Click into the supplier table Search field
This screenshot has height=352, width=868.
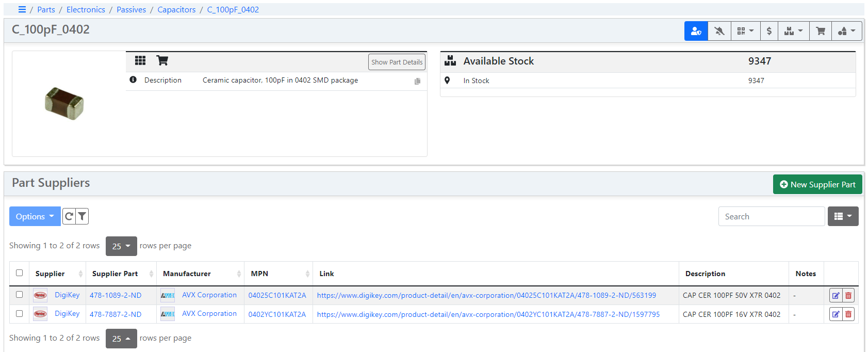(x=771, y=216)
